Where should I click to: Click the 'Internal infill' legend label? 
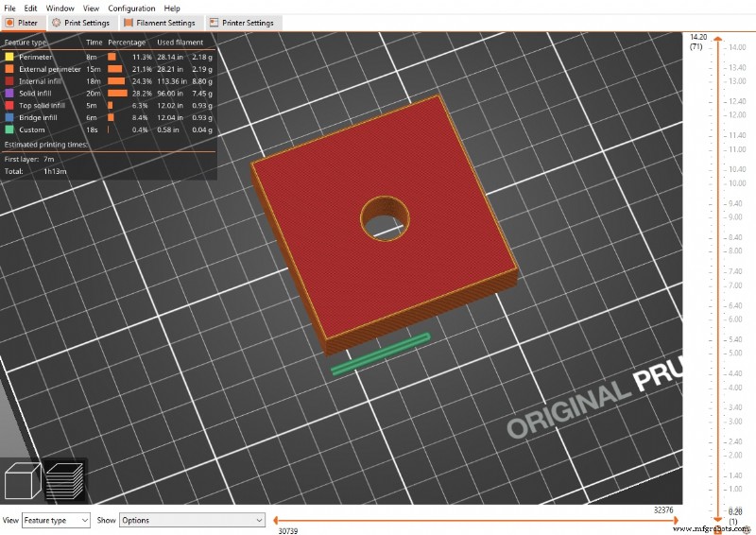(40, 81)
